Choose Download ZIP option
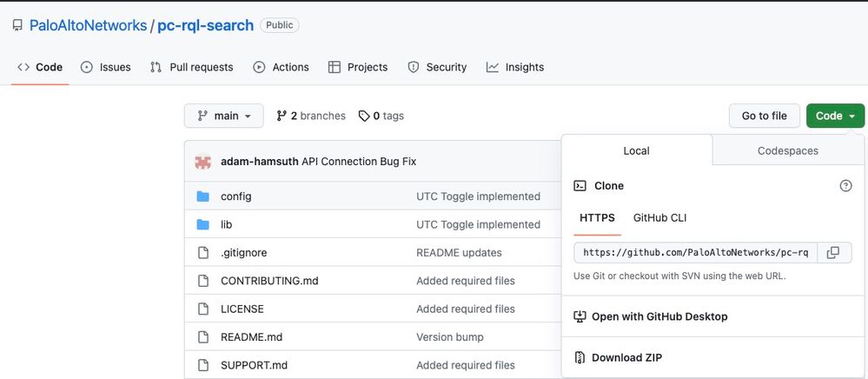Viewport: 868px width, 379px height. click(627, 357)
